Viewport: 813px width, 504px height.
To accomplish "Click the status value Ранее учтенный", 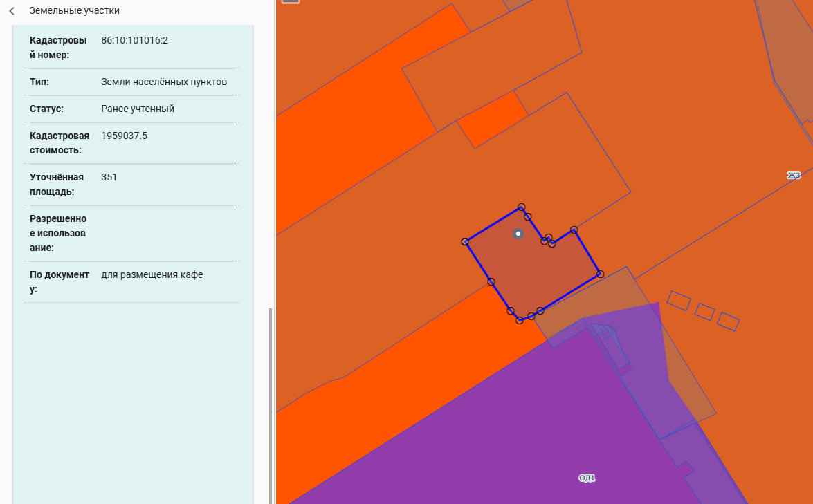I will [138, 109].
